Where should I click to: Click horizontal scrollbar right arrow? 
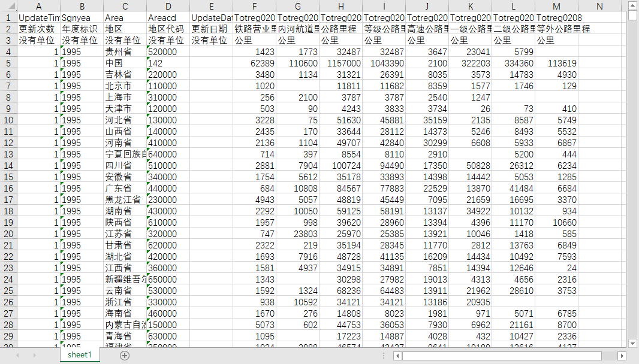pyautogui.click(x=622, y=356)
